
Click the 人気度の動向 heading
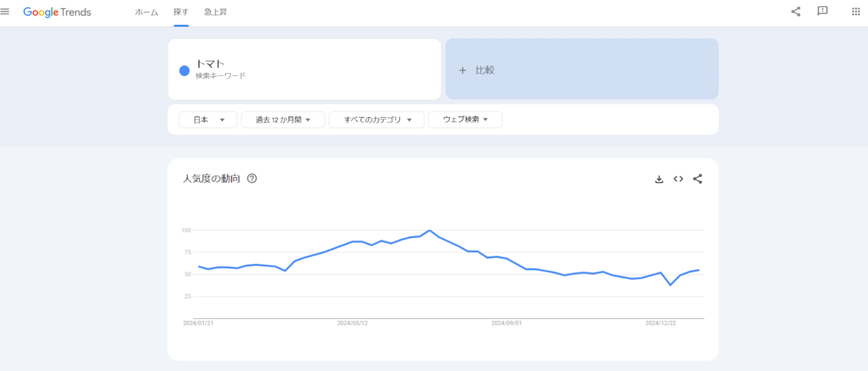tap(212, 179)
